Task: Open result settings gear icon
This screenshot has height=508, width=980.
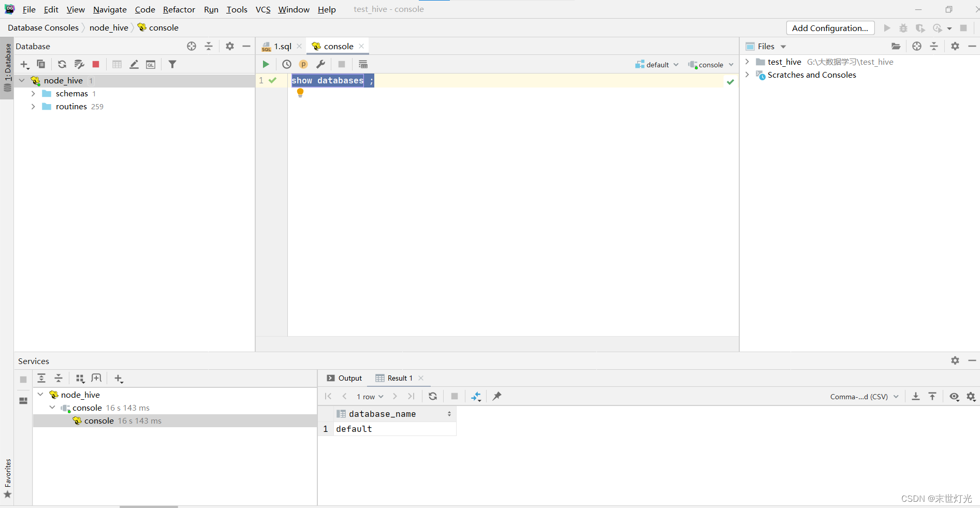Action: coord(971,396)
